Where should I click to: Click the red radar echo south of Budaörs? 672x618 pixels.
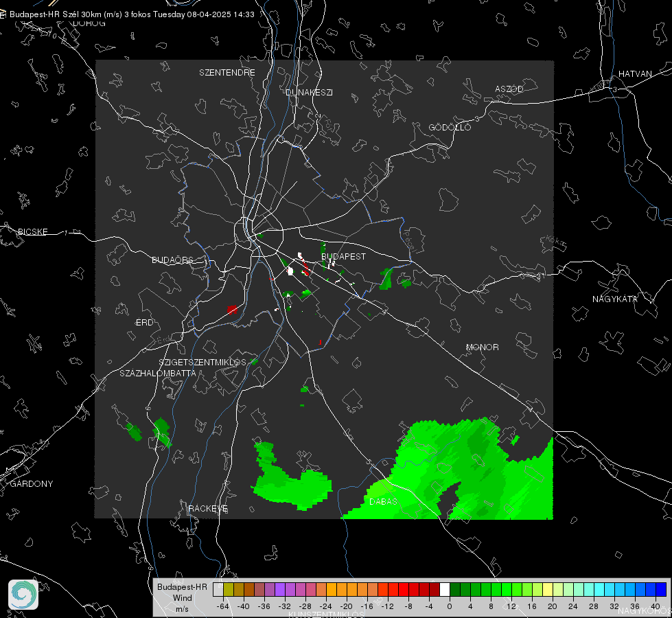[232, 309]
